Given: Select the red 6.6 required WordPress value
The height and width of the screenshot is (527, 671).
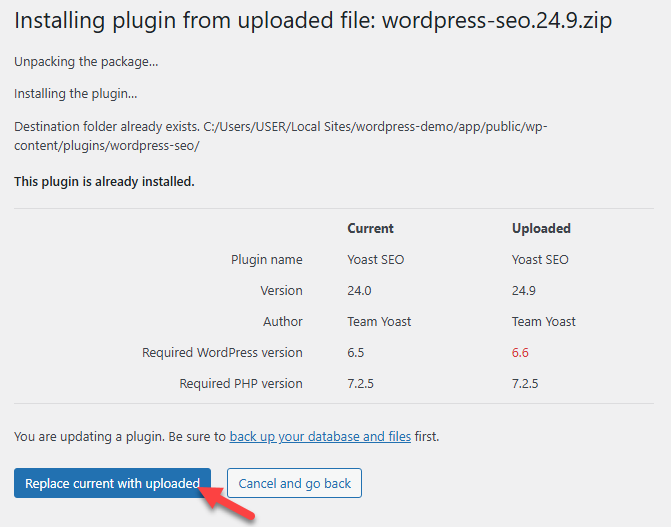Looking at the screenshot, I should click(520, 353).
